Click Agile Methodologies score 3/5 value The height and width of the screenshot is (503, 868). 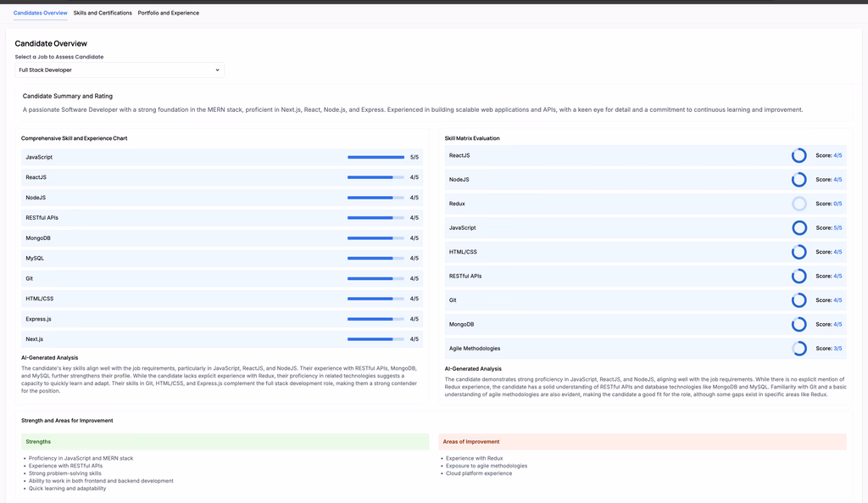click(x=837, y=349)
